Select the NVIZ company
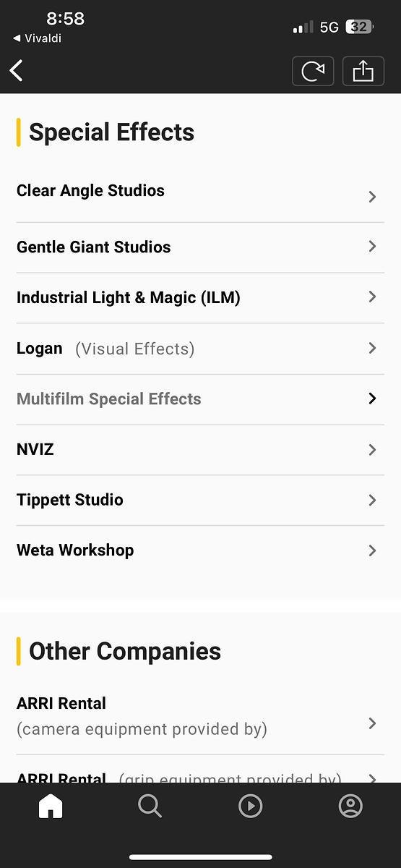Viewport: 401px width, 868px height. pyautogui.click(x=200, y=450)
